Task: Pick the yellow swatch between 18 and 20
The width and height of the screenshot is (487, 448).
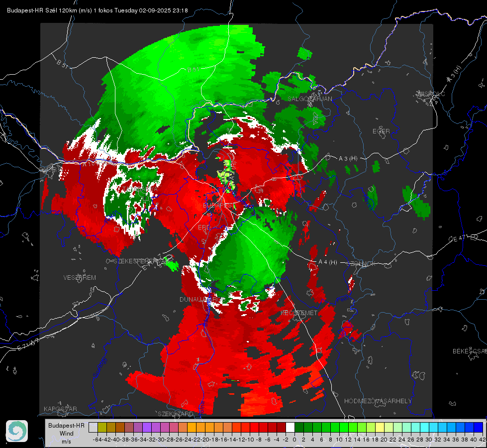Action: (x=380, y=428)
